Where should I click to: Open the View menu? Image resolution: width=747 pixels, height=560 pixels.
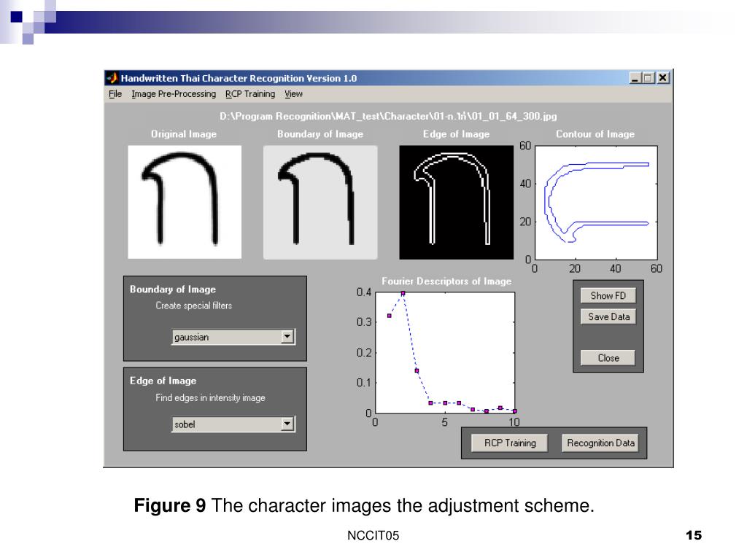(293, 94)
